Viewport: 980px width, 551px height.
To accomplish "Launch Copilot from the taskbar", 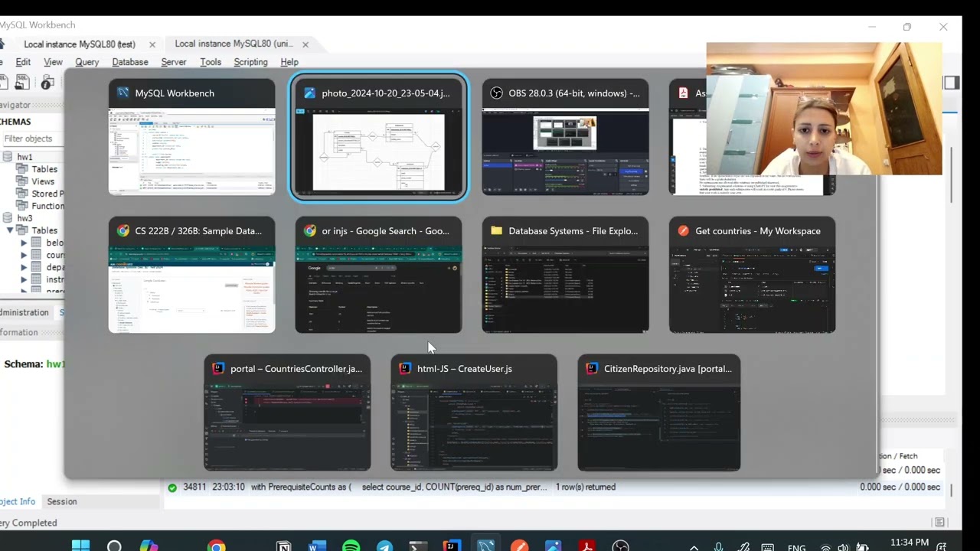I will coord(149,546).
